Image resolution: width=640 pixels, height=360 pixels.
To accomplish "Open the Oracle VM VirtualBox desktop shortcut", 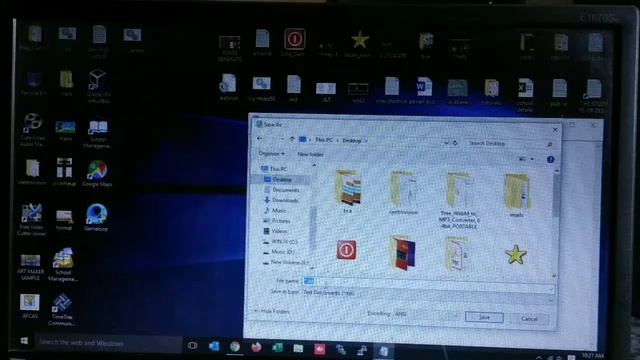I will coord(98,86).
